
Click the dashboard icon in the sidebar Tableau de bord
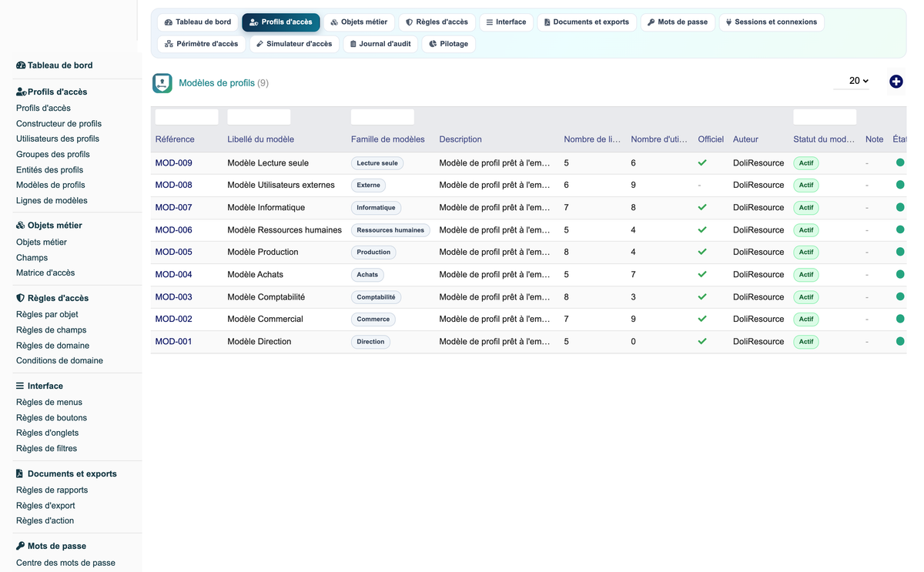(x=21, y=65)
